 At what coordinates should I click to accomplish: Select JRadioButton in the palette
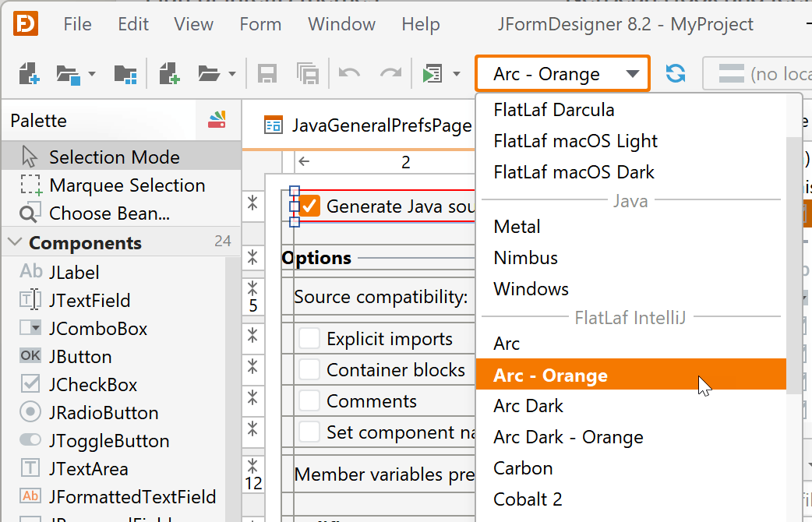pyautogui.click(x=114, y=413)
